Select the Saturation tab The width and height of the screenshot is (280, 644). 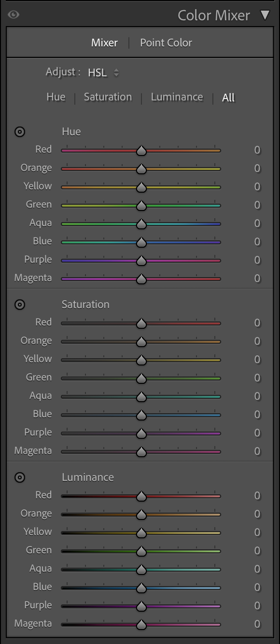[x=107, y=97]
